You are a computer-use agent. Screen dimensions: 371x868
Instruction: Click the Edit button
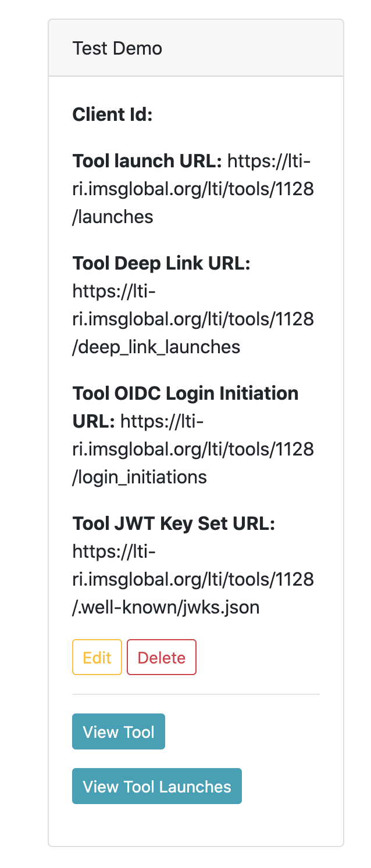(97, 657)
